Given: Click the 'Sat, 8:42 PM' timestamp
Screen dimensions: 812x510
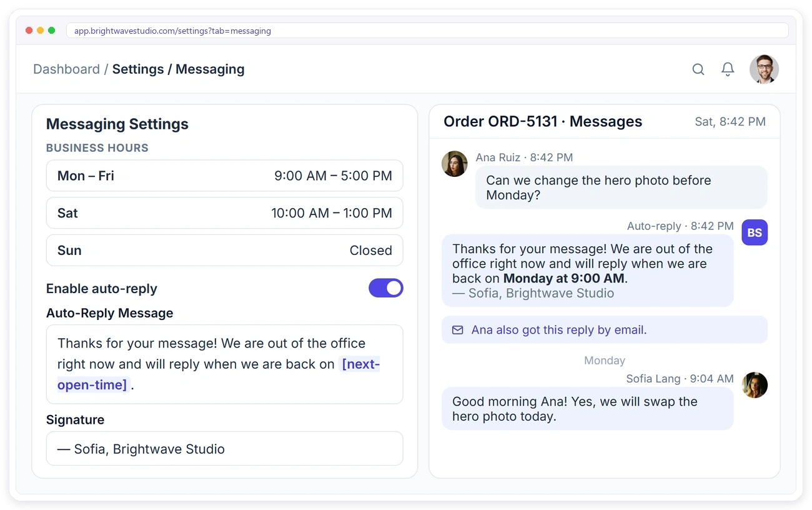Looking at the screenshot, I should [x=730, y=122].
